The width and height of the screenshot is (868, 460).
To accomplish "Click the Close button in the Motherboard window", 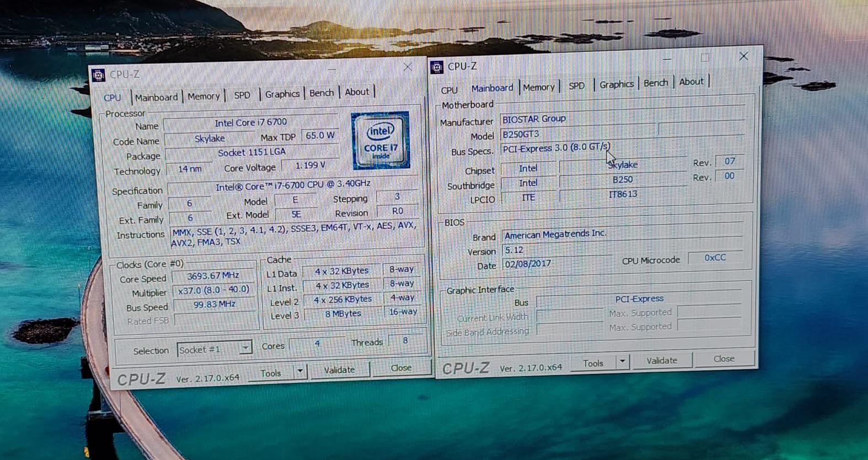I will pyautogui.click(x=724, y=359).
